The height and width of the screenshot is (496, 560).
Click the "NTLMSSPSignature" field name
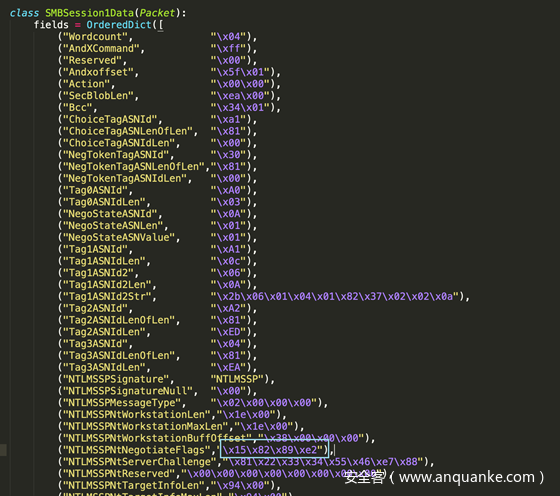116,379
